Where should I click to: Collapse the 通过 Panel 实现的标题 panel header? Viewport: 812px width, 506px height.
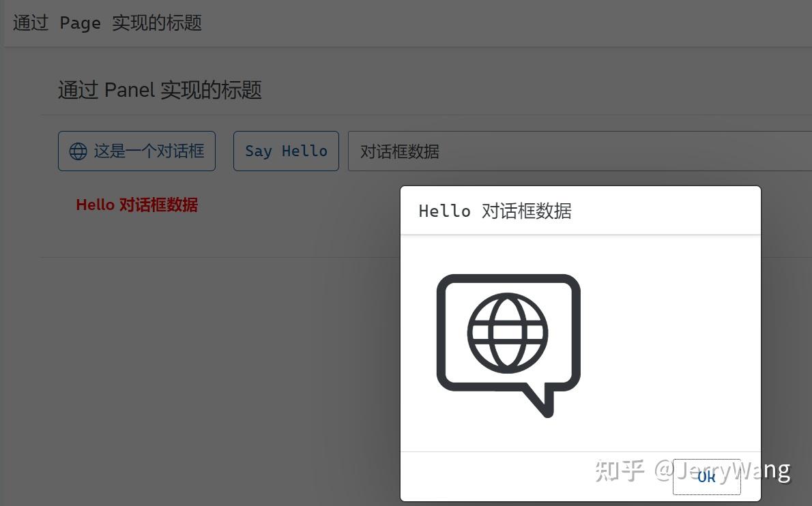coord(160,90)
